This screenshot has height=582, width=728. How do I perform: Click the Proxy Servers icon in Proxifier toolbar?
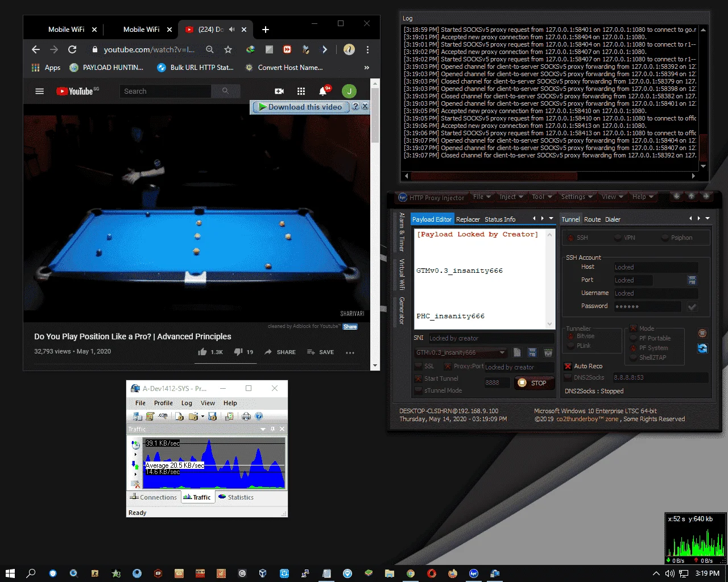click(x=137, y=416)
